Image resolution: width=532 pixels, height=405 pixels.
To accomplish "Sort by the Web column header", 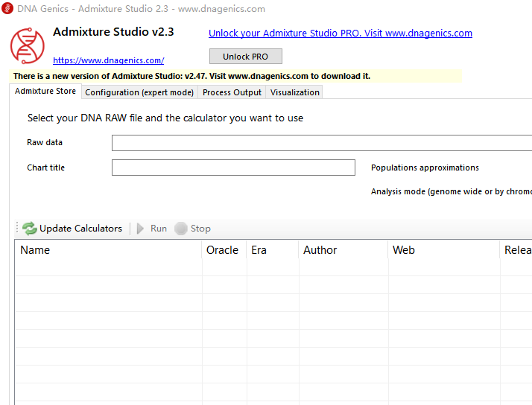I will pos(444,250).
